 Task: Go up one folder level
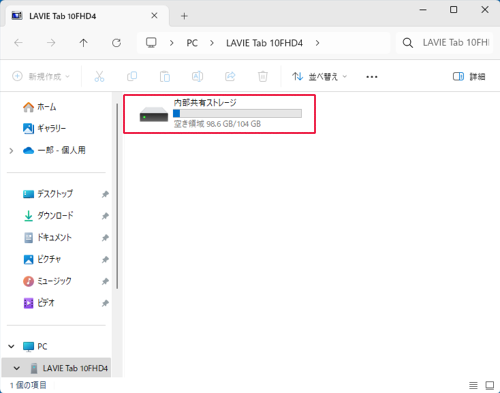[x=83, y=43]
